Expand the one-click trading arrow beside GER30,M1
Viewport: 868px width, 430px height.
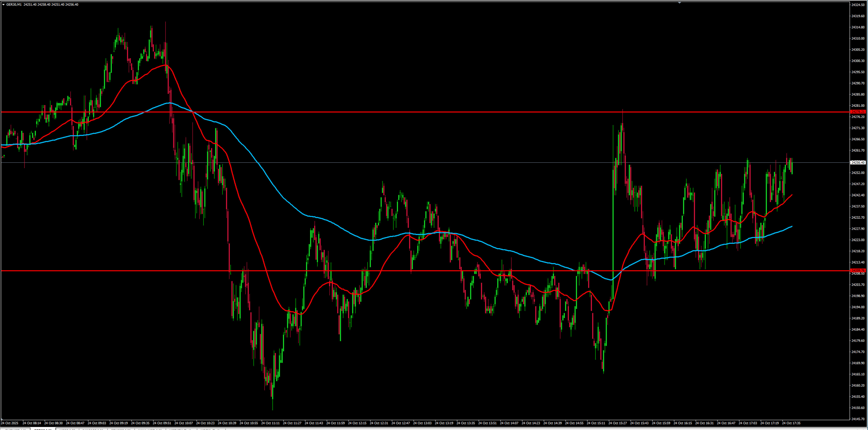coord(3,4)
